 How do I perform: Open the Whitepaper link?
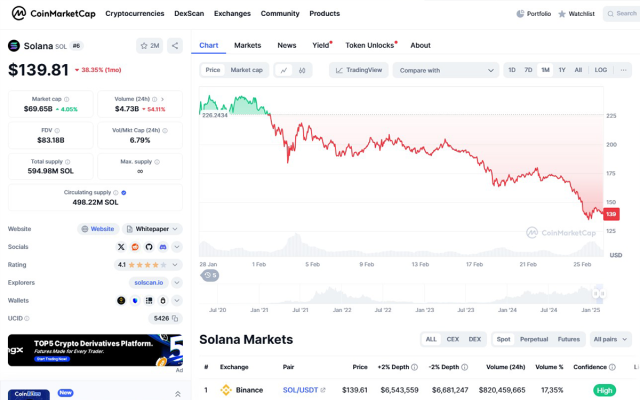coord(152,228)
